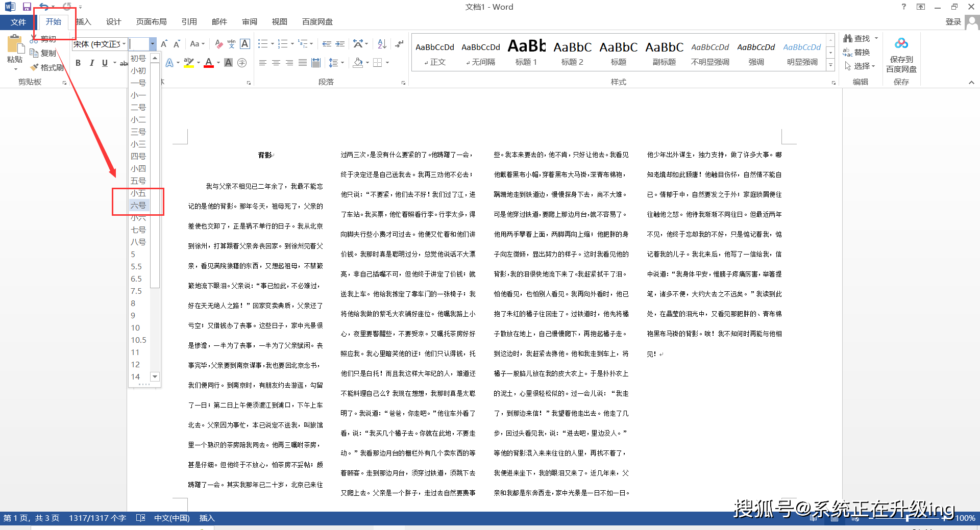Click the sort A-Z icon
This screenshot has width=980, height=530.
tap(382, 44)
